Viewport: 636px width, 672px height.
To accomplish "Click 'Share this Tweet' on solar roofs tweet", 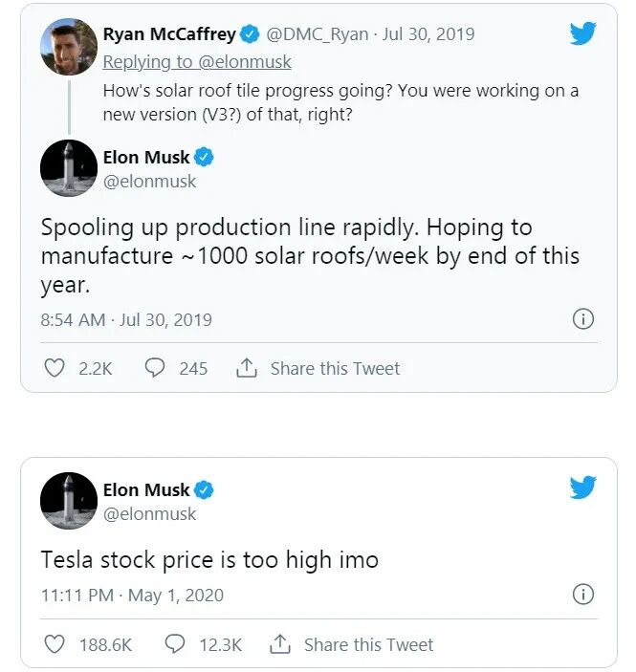I will click(x=335, y=368).
